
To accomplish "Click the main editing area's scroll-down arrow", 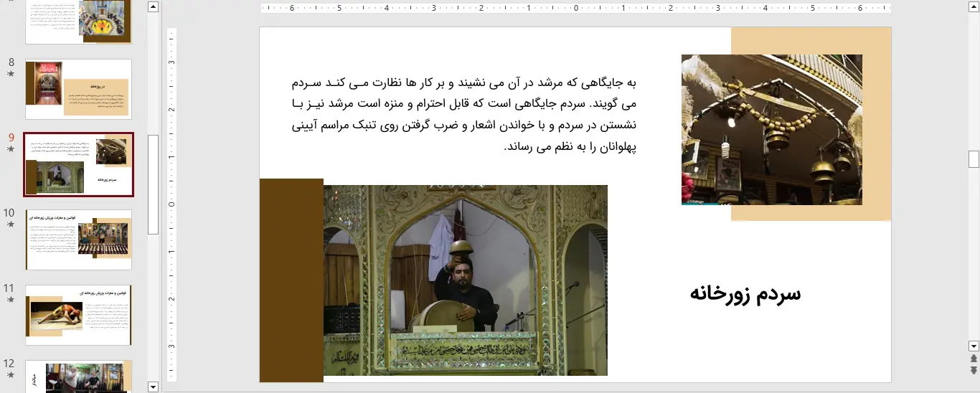I will click(974, 345).
